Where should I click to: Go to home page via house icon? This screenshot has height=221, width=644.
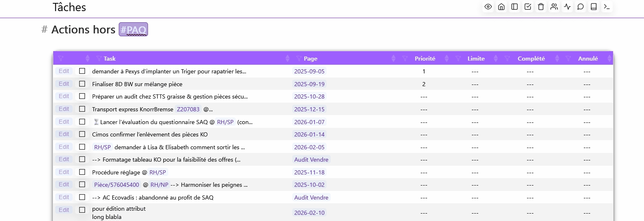(501, 7)
